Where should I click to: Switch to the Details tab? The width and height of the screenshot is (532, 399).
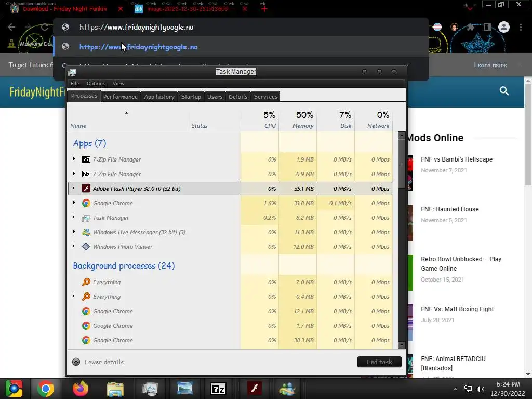238,96
